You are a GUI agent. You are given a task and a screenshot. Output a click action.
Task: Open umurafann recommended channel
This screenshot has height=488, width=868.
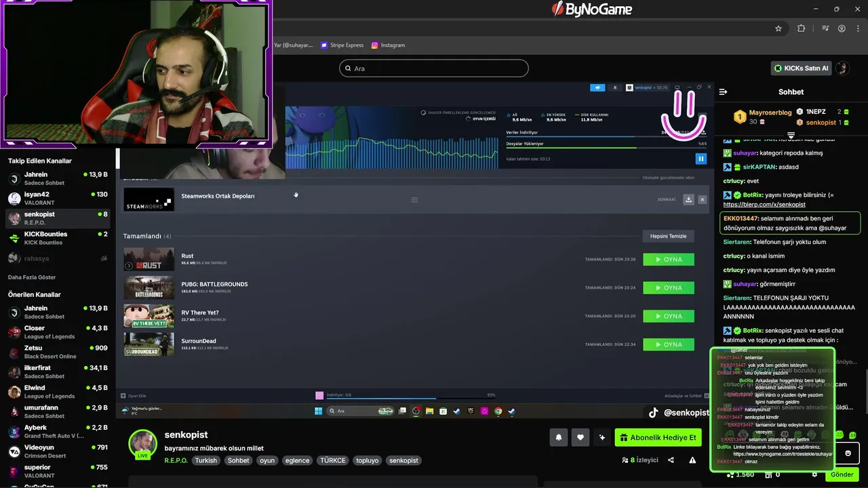tap(58, 411)
